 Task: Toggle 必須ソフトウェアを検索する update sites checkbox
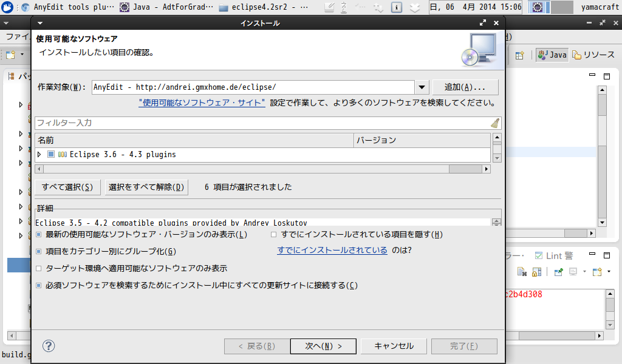(38, 285)
